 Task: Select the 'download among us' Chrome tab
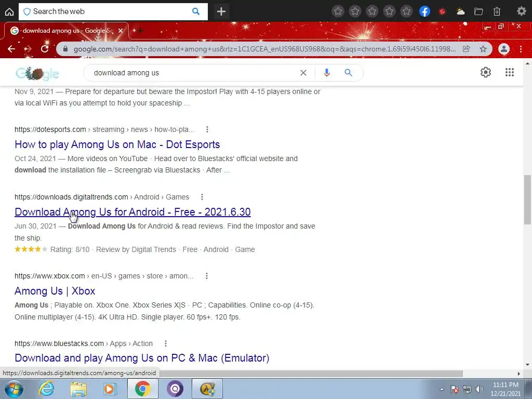[x=66, y=31]
